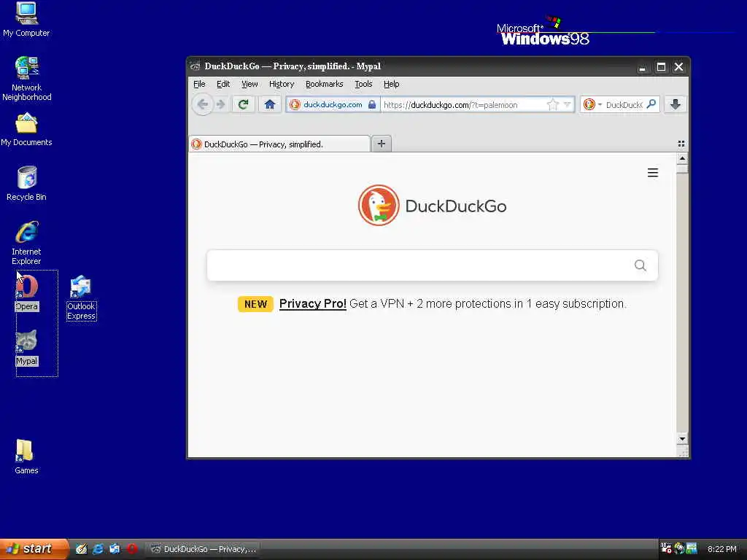
Task: Go back using the browser back arrow
Action: coord(203,104)
